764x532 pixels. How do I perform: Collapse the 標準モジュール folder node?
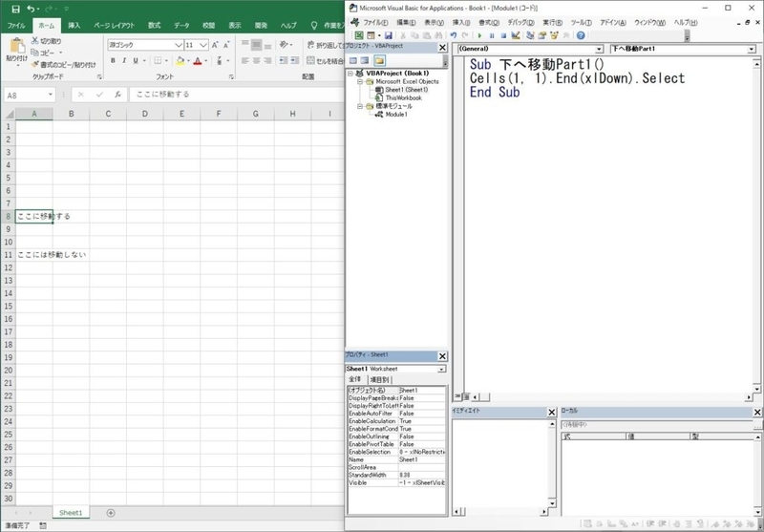360,106
